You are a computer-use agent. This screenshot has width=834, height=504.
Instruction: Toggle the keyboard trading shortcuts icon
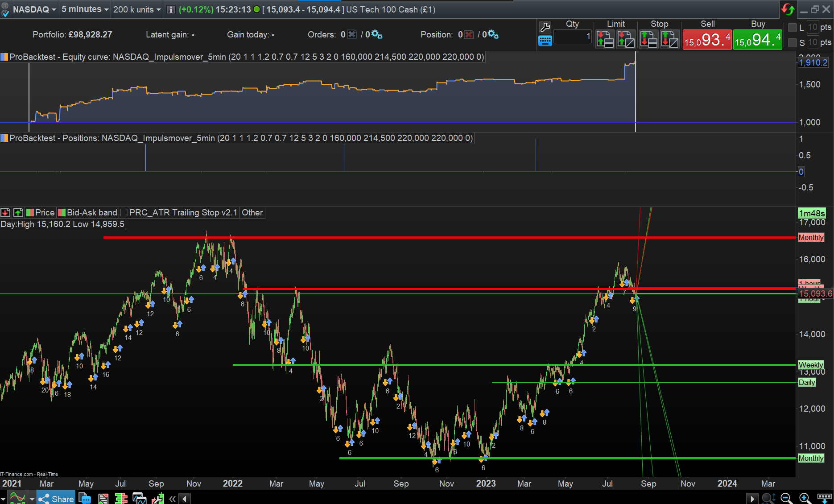[x=545, y=41]
